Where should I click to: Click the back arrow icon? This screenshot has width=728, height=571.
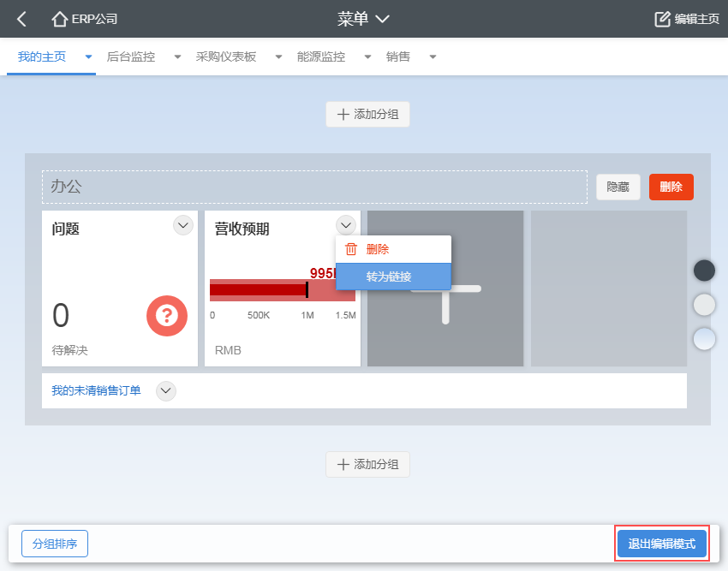(22, 19)
